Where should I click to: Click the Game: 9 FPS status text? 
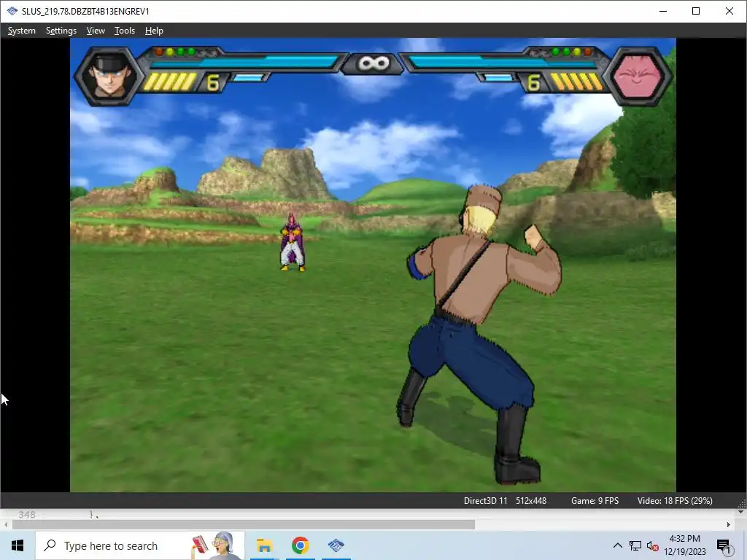tap(595, 500)
